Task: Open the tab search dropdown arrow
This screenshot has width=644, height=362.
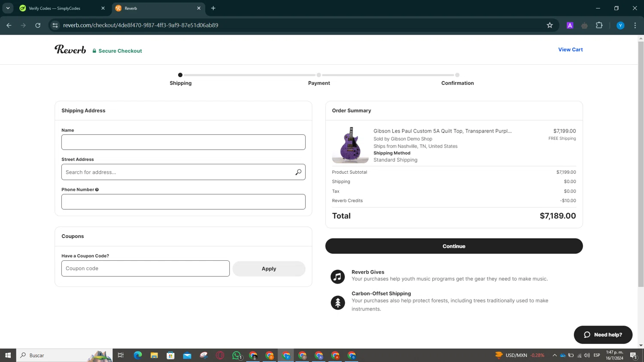Action: click(x=8, y=8)
